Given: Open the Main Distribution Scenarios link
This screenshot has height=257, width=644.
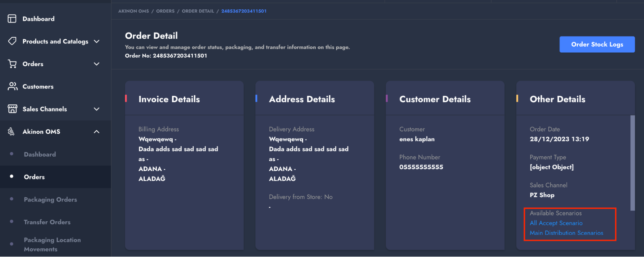Looking at the screenshot, I should [x=566, y=233].
